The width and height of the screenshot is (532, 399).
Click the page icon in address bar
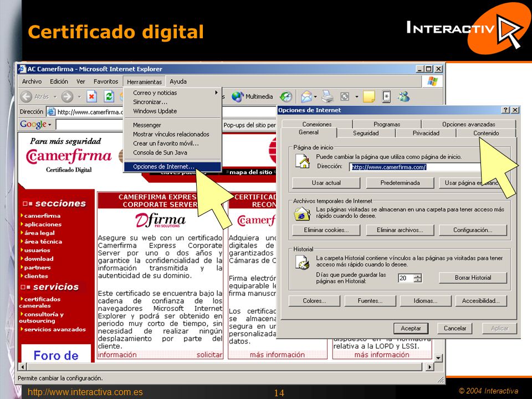pos(51,111)
